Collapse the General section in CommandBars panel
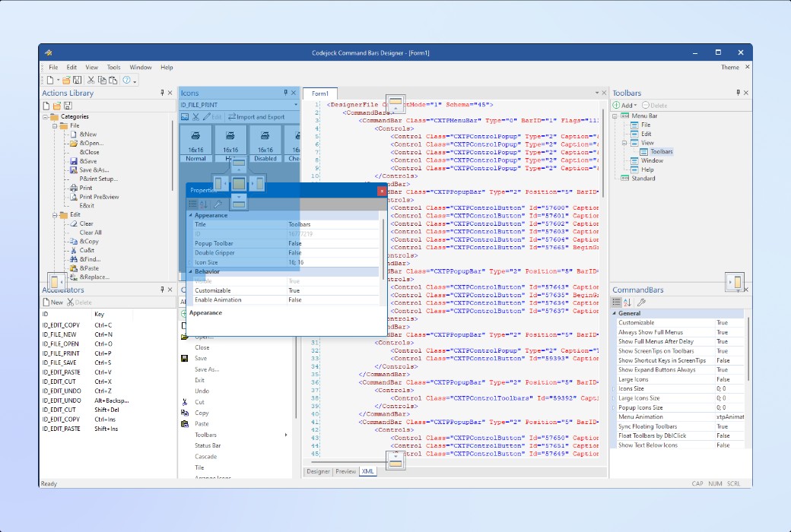This screenshot has width=791, height=532. [615, 313]
